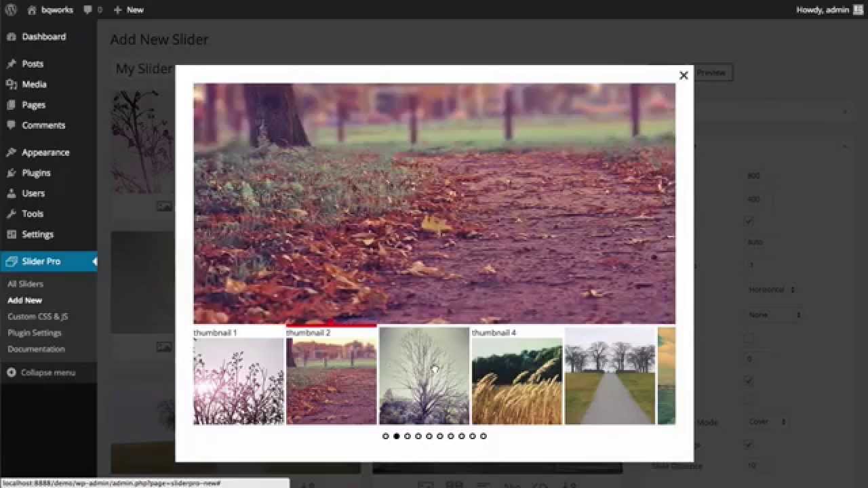The width and height of the screenshot is (868, 488).
Task: Go to fifth slide pagination dot
Action: click(x=429, y=436)
